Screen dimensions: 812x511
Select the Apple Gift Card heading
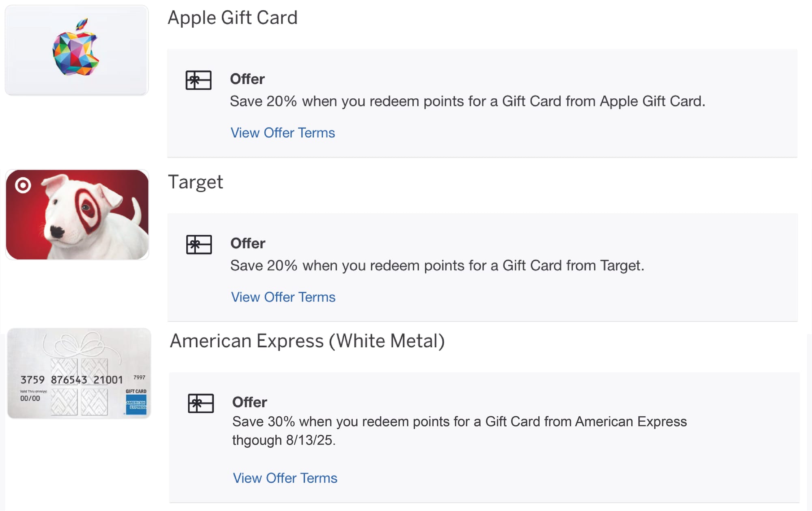[233, 18]
